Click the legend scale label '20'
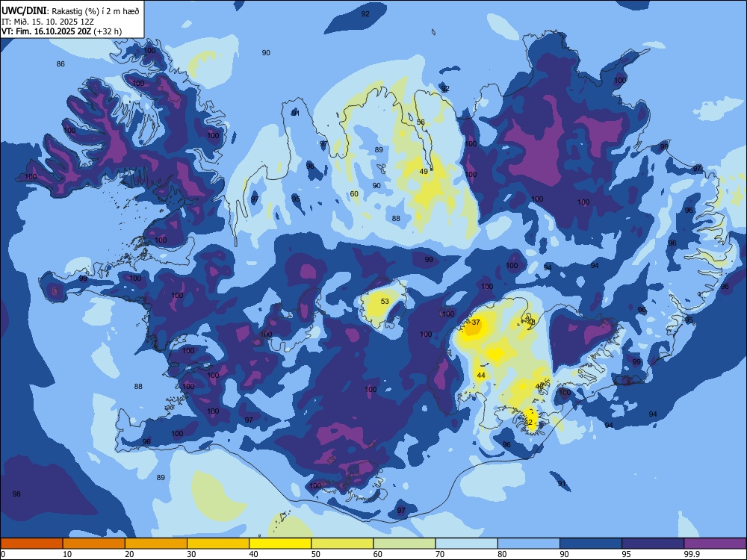Screen dimensions: 747x560 pos(129,554)
